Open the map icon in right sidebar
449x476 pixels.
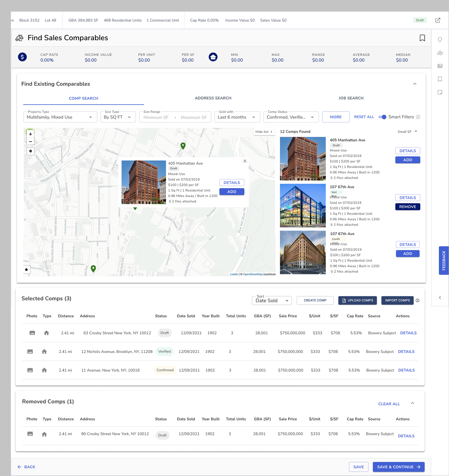pos(440,53)
